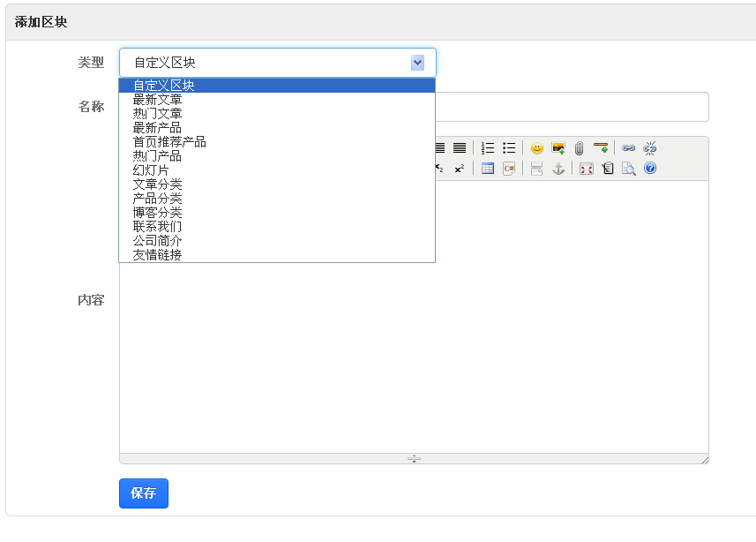
Task: Insert a table into the editor
Action: 488,169
